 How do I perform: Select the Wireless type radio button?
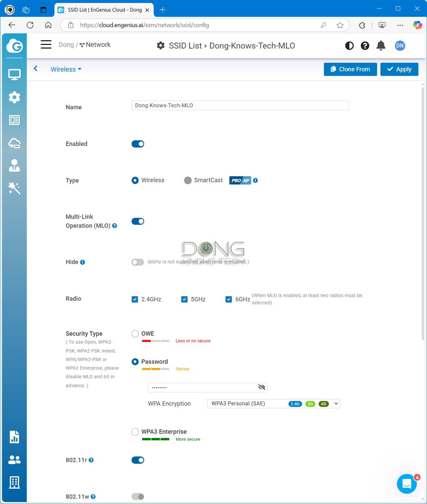point(135,180)
